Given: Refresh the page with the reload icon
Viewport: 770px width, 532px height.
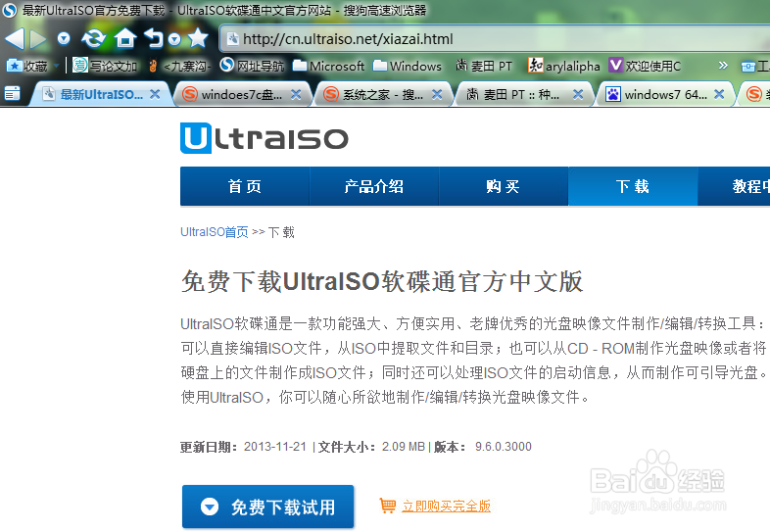Looking at the screenshot, I should coord(94,38).
